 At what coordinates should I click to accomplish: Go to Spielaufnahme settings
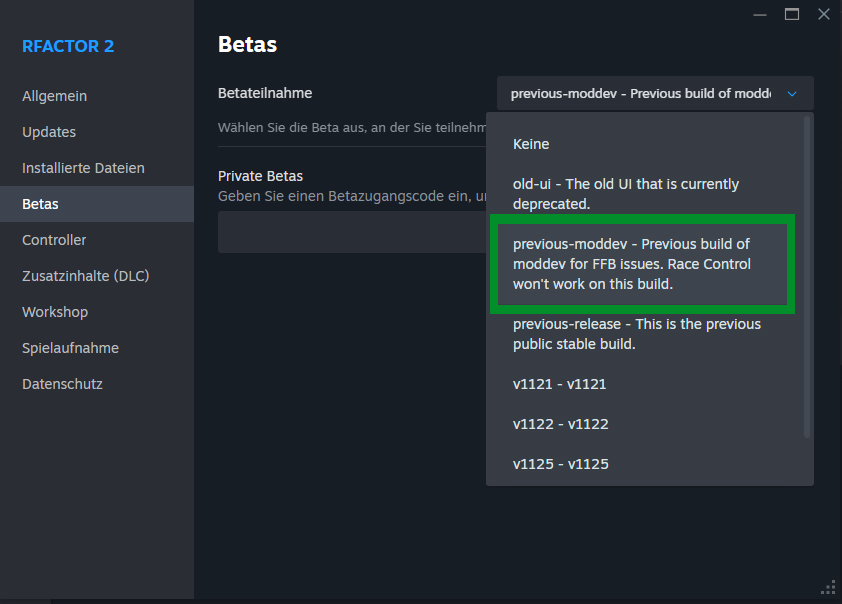point(70,348)
